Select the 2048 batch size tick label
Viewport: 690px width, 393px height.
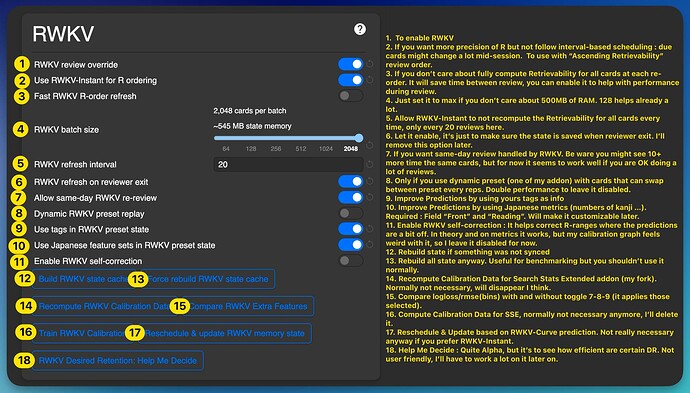tap(351, 149)
